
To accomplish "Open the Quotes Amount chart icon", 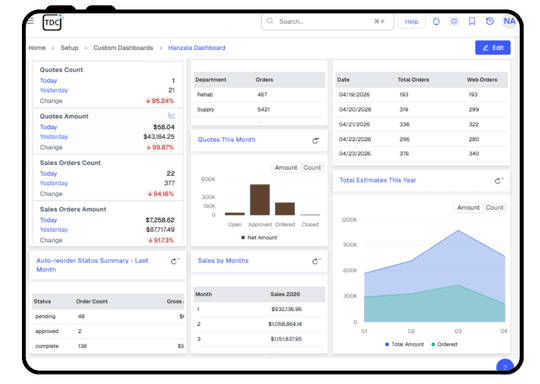I will coord(172,115).
